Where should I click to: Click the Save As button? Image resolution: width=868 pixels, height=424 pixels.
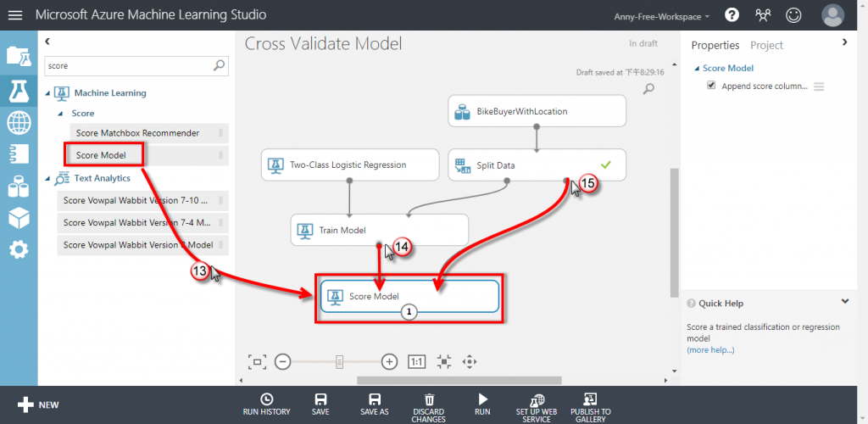pos(374,405)
